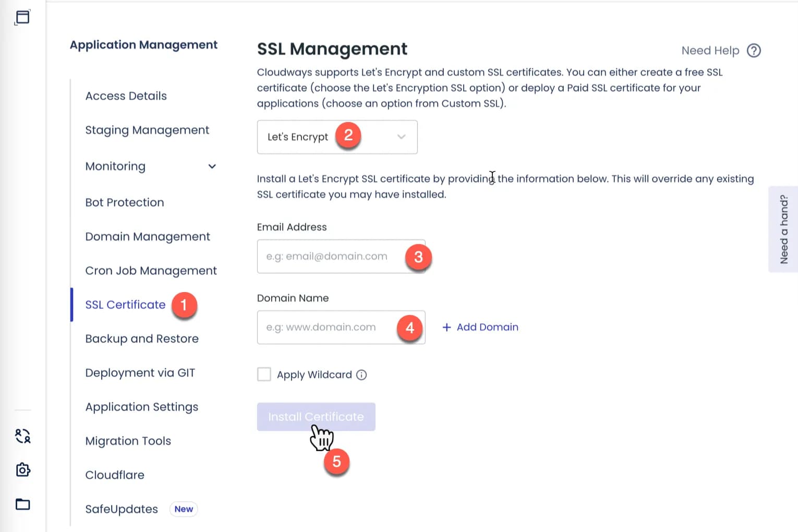
Task: Click the Need Help question mark icon
Action: pos(753,50)
